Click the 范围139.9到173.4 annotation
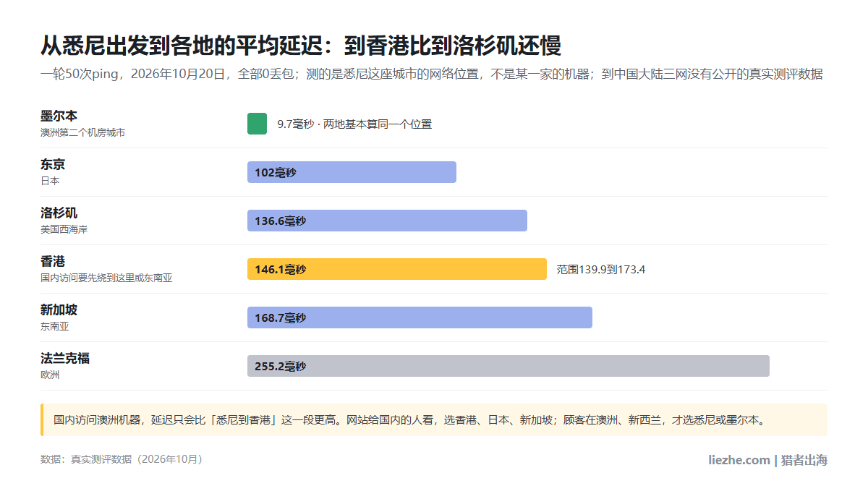The height and width of the screenshot is (499, 868). [x=601, y=269]
